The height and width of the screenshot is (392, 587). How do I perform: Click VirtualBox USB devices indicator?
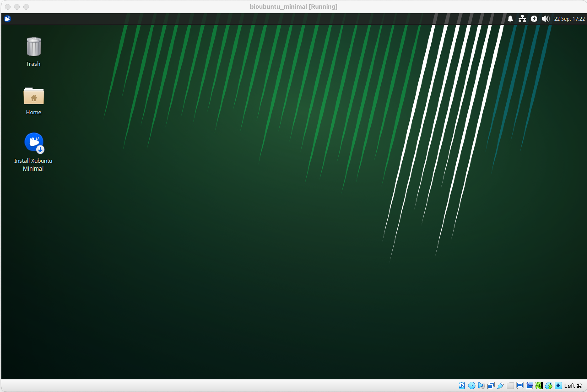click(x=501, y=386)
